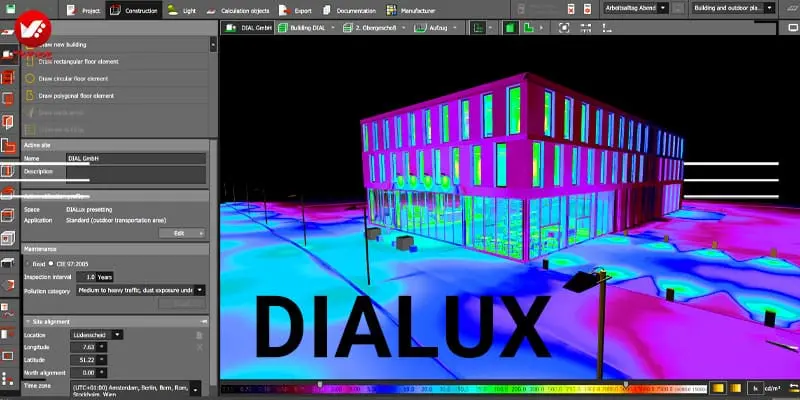This screenshot has width=800, height=400.
Task: Click the Name field containing DIAL GmbH
Action: pos(136,159)
